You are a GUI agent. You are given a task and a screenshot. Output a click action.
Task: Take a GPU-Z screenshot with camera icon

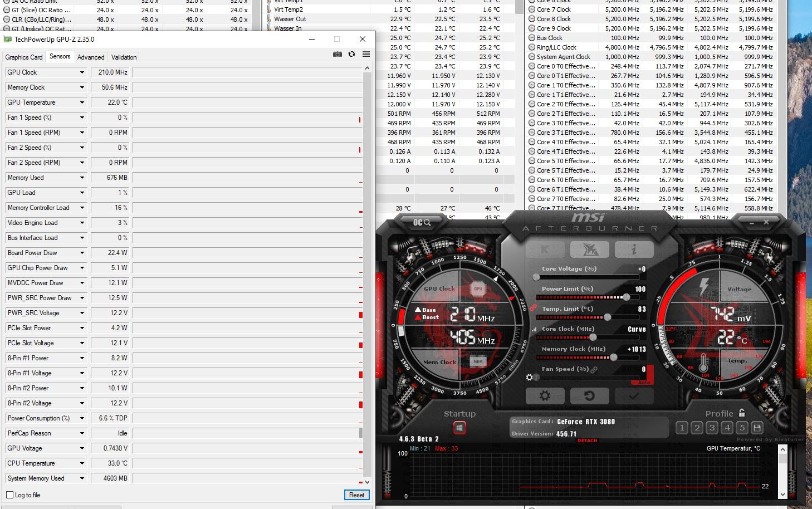(x=337, y=54)
